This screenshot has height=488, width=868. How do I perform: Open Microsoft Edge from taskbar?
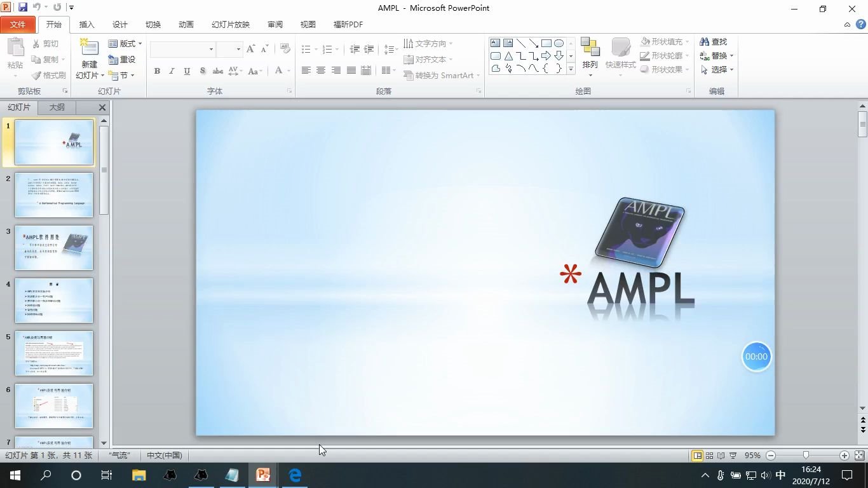(x=295, y=475)
